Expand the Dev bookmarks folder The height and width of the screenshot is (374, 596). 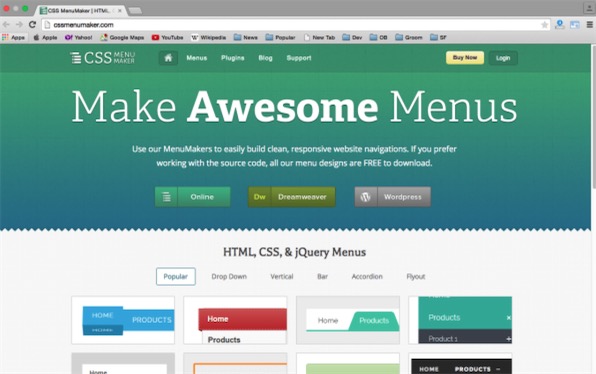click(x=352, y=37)
